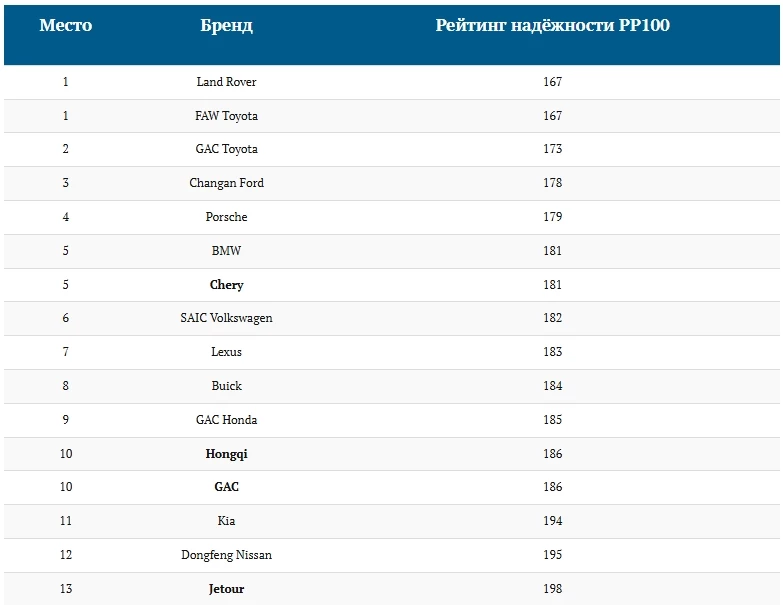Click the GAC Honda brand name
Viewport: 783px width, 605px height.
coord(226,420)
